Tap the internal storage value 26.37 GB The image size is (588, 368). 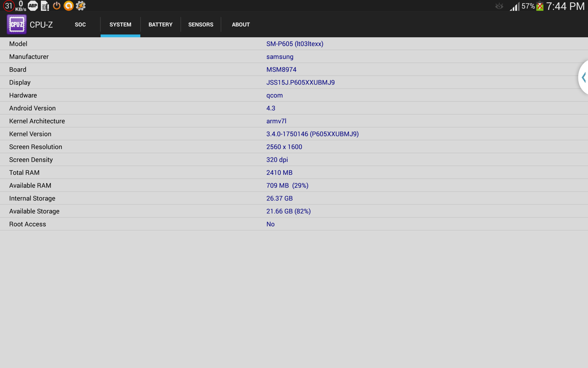coord(280,198)
